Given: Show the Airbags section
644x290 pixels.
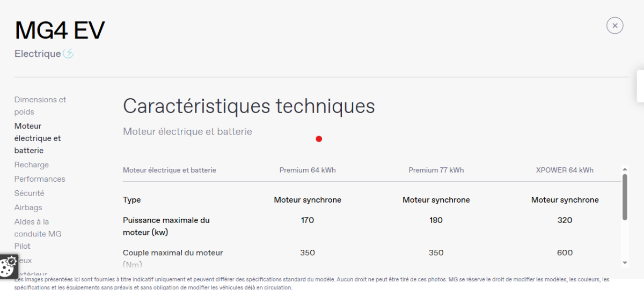Looking at the screenshot, I should (28, 207).
